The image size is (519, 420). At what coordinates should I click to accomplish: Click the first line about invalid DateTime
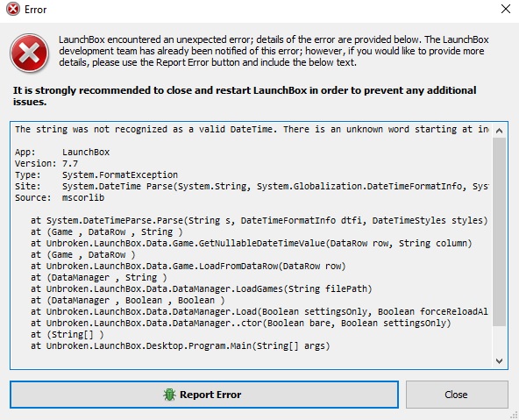click(x=252, y=129)
